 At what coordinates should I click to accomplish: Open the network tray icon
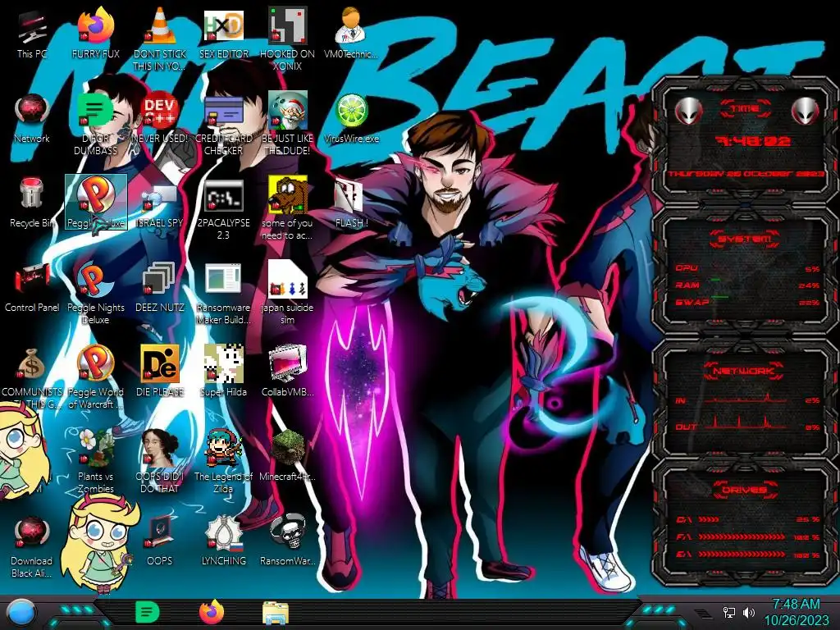[x=729, y=612]
